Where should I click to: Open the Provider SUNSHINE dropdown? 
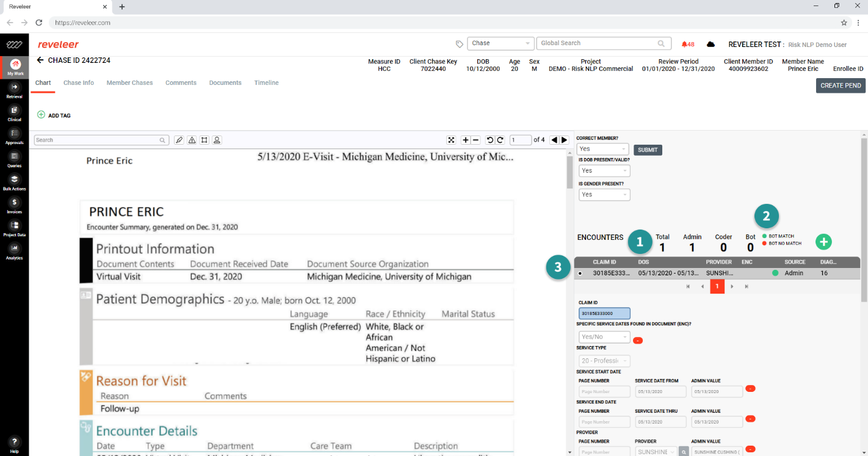(x=656, y=452)
